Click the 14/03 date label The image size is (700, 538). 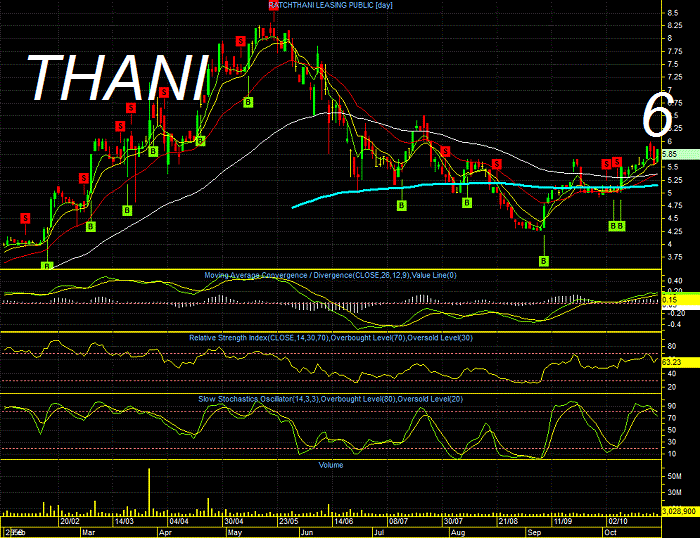pyautogui.click(x=124, y=521)
